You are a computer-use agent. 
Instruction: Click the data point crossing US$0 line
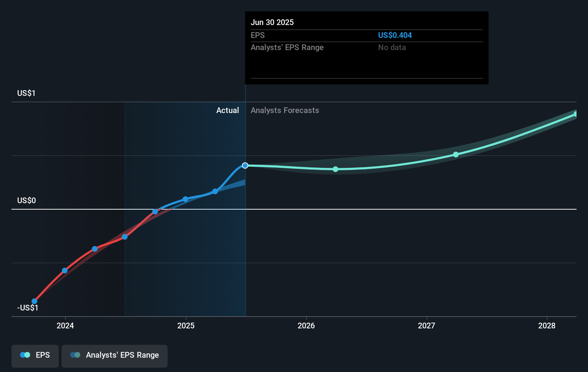155,211
